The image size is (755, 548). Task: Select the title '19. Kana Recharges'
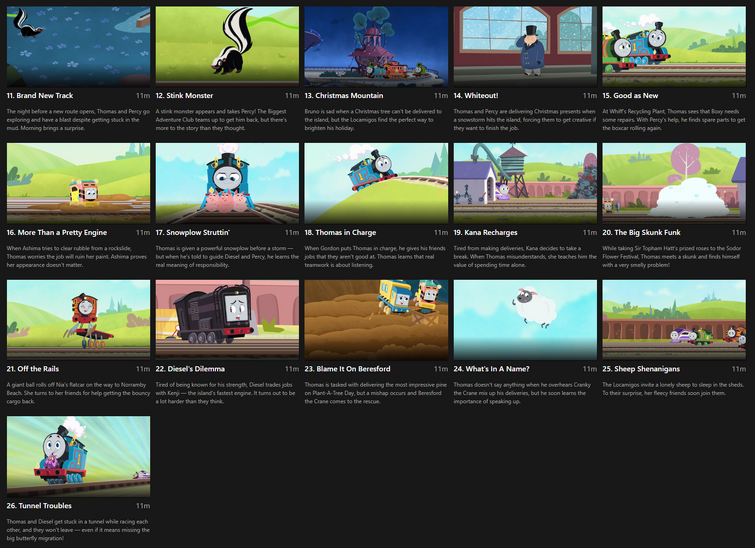[485, 233]
